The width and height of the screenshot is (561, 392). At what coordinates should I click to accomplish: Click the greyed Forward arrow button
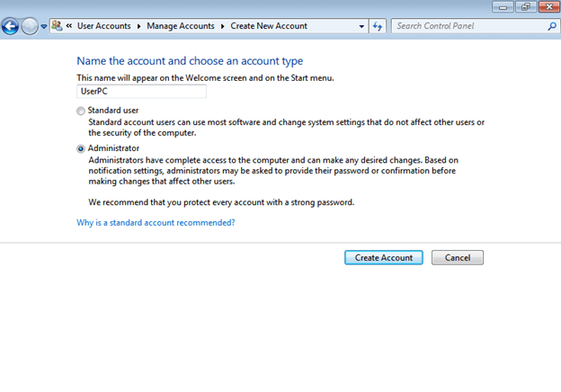[30, 26]
